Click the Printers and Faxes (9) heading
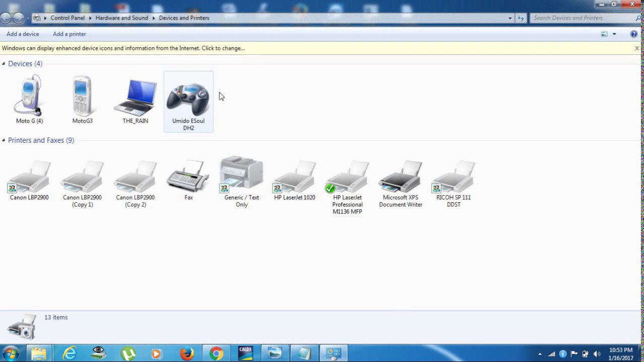 (x=41, y=140)
